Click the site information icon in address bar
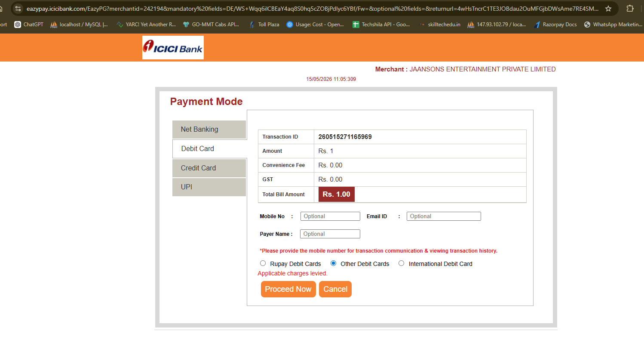The image size is (644, 349). [x=18, y=9]
